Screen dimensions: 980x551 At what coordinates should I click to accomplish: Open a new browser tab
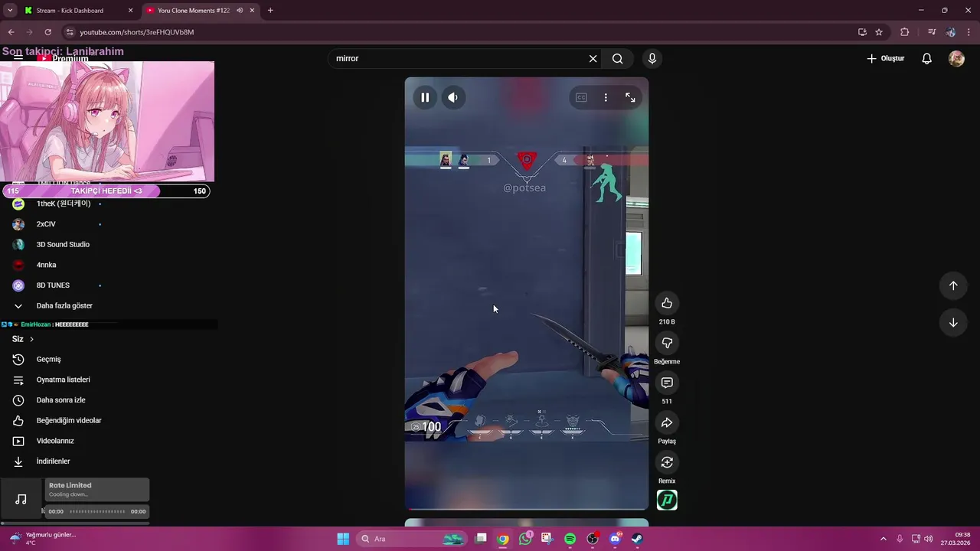pos(270,11)
